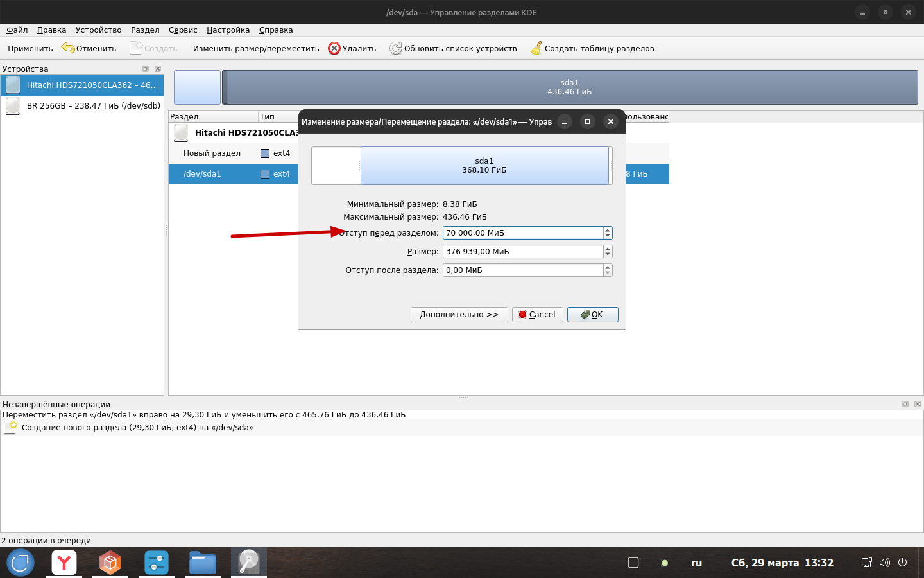This screenshot has width=924, height=578.
Task: Click the Undo (Отменить) toolbar button
Action: (89, 48)
